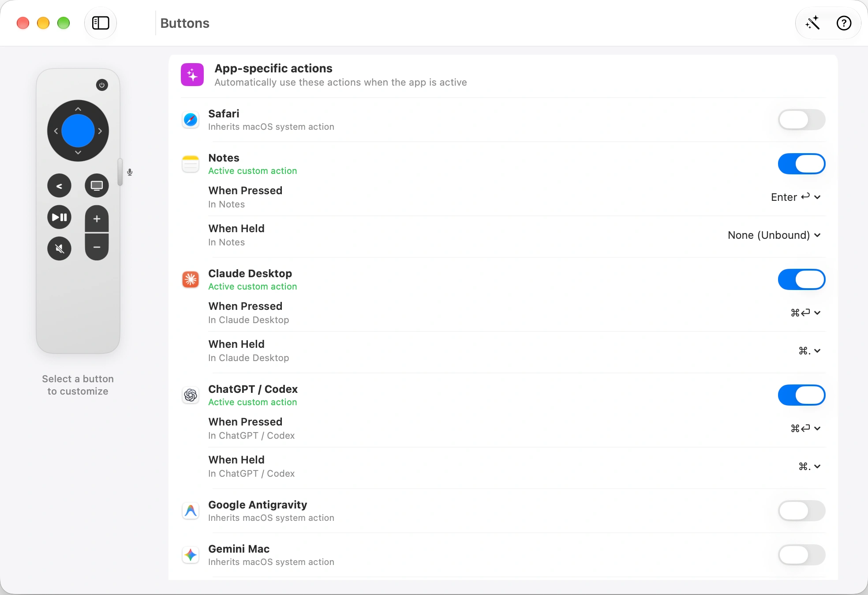Screen dimensions: 868x595
Task: Disable the Notes custom action toggle
Action: 801,164
